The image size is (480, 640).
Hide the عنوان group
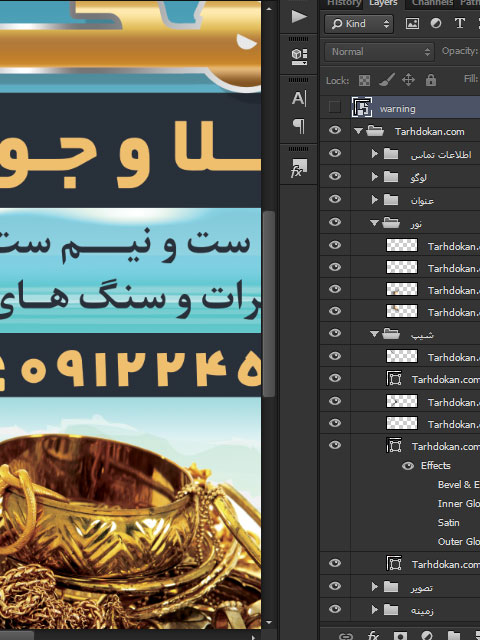[335, 199]
